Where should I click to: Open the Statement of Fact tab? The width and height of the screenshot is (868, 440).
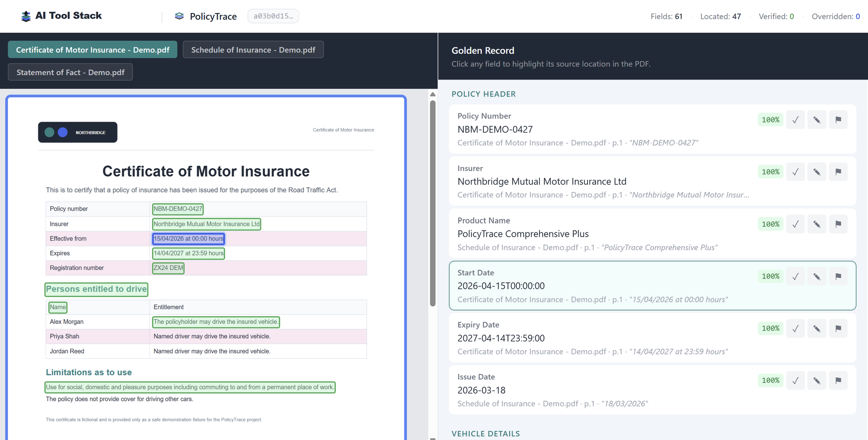70,72
